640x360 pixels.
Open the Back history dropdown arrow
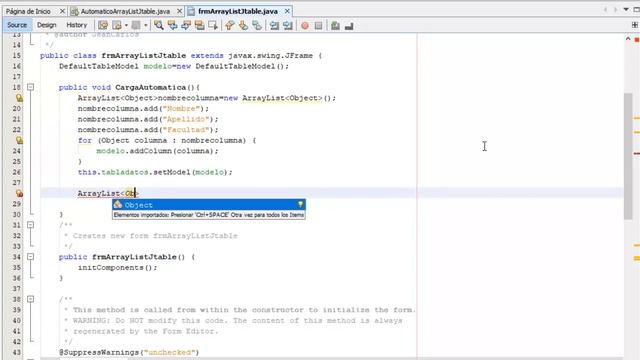point(126,25)
